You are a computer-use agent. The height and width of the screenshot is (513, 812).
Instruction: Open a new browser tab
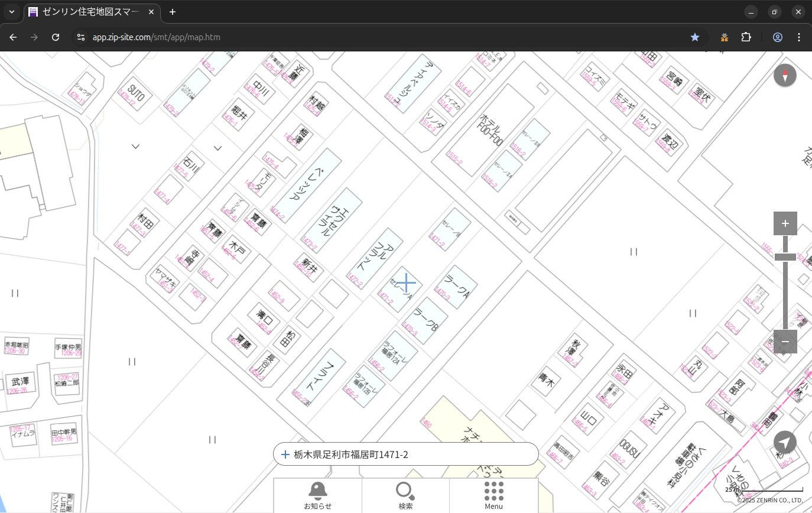click(173, 12)
